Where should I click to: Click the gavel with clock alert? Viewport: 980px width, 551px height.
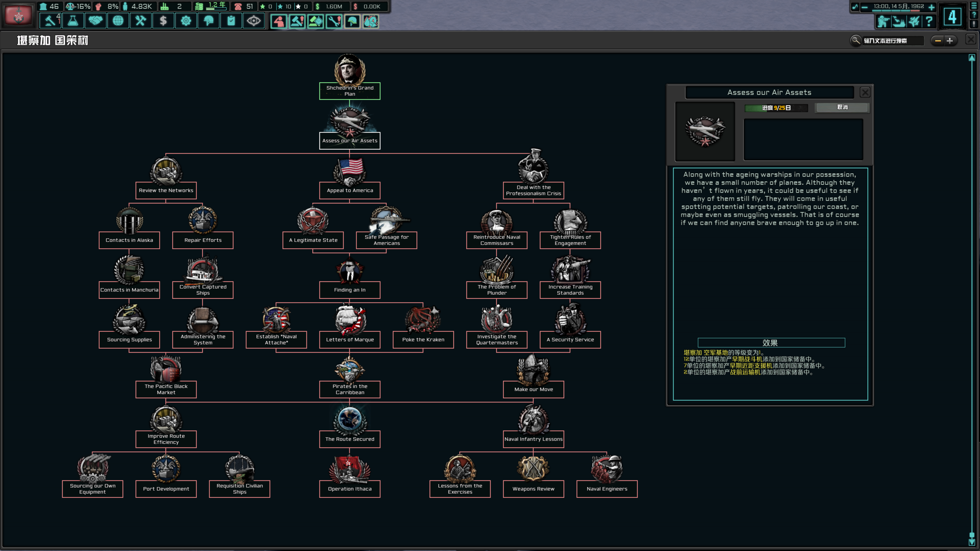(x=315, y=21)
